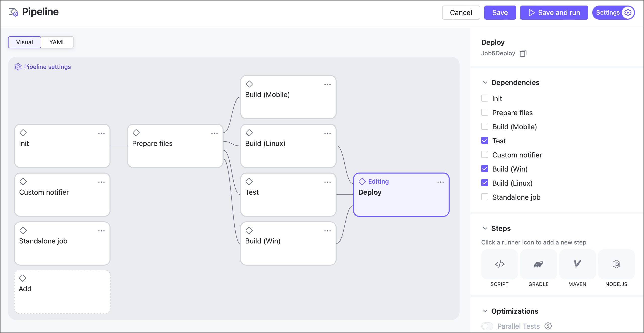Collapse the Dependencies section
The width and height of the screenshot is (644, 333).
pos(485,82)
